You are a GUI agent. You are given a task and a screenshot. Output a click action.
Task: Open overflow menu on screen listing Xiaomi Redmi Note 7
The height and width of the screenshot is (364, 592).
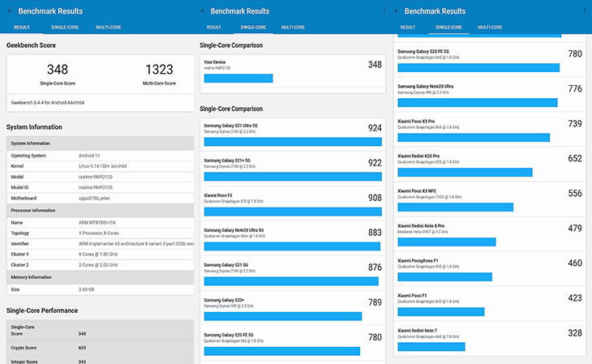(585, 11)
